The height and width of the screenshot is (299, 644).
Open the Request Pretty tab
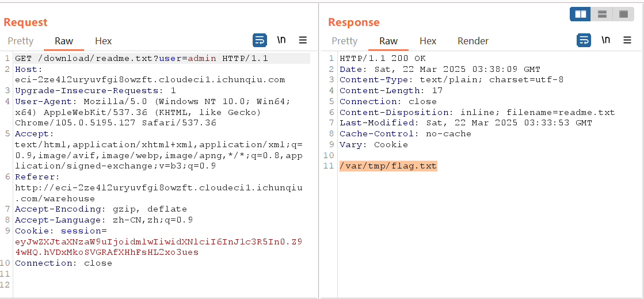pyautogui.click(x=21, y=41)
